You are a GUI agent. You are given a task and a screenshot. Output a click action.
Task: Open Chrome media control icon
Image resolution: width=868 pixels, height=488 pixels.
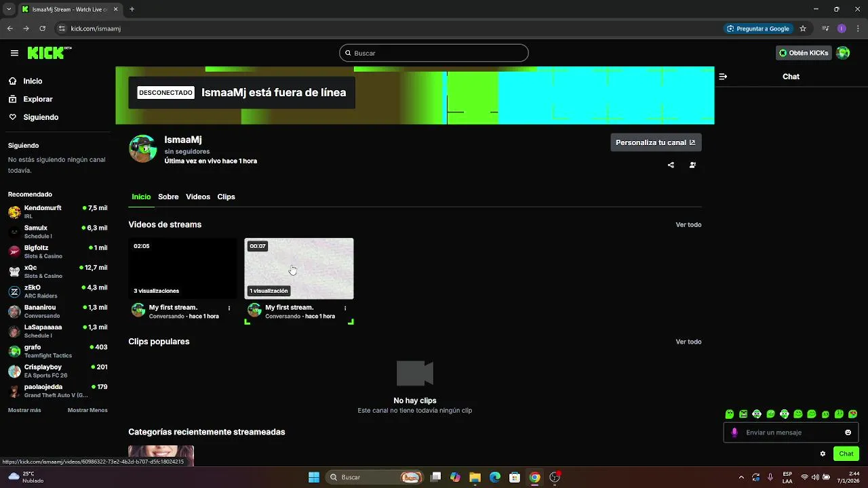coord(825,28)
